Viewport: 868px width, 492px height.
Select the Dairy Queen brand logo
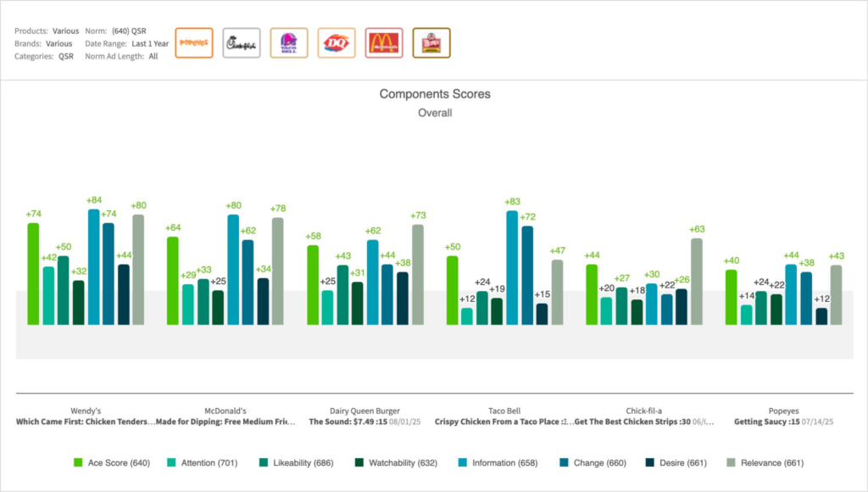[337, 42]
